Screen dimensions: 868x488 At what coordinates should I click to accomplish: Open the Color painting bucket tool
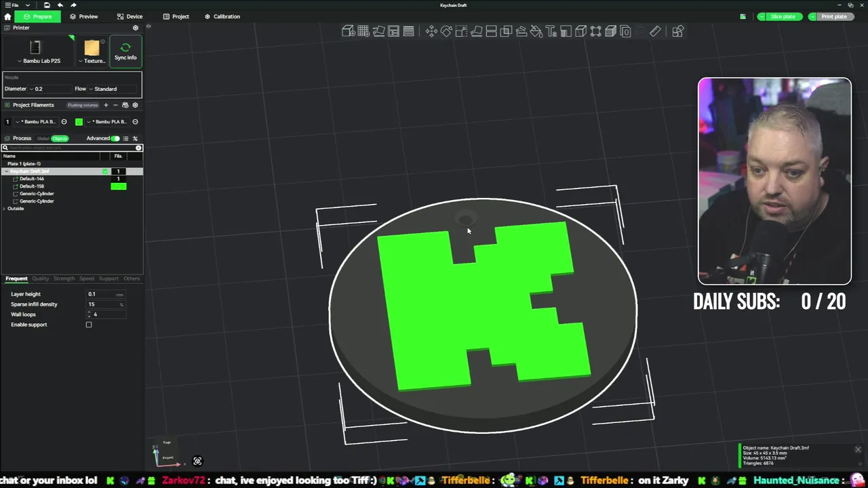pos(536,31)
